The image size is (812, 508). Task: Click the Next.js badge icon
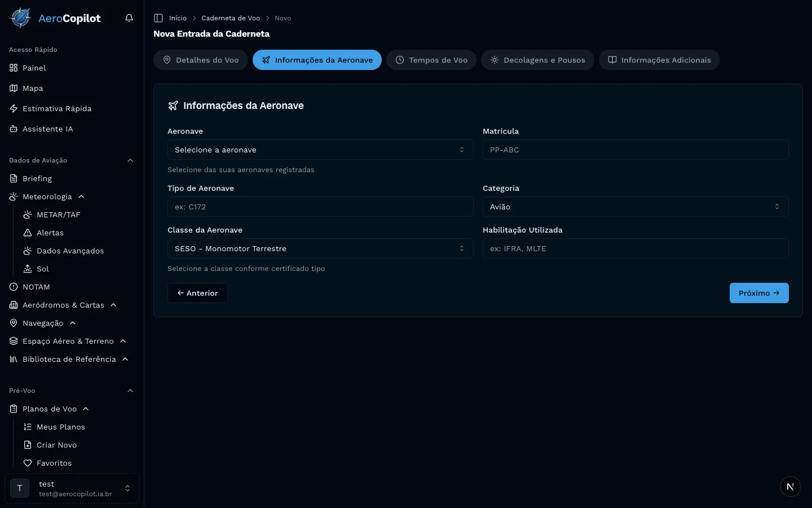[x=790, y=487]
